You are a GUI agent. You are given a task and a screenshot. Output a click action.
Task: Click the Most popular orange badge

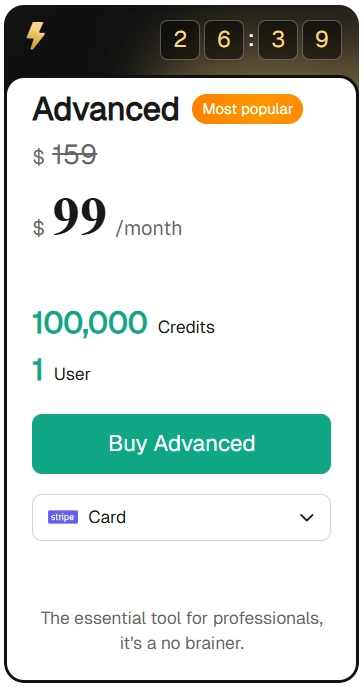click(247, 109)
